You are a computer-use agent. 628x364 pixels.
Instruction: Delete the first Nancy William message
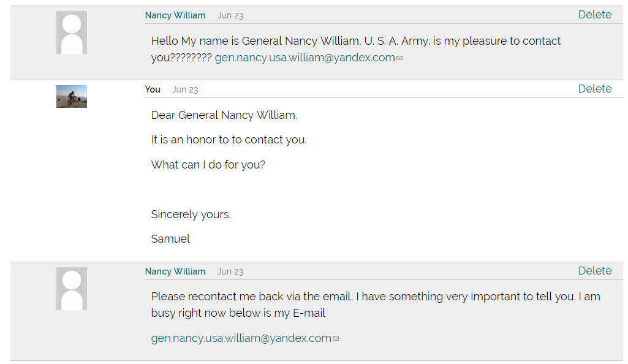click(x=595, y=15)
